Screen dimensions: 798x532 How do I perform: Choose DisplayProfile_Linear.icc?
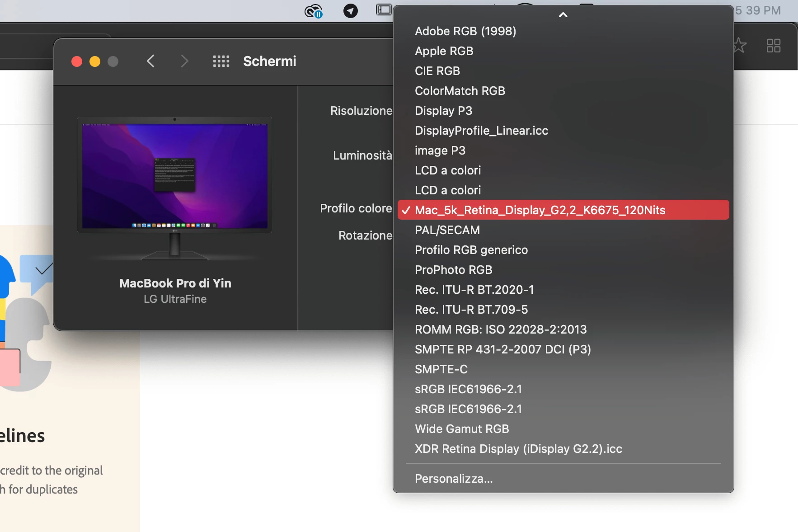click(x=563, y=131)
